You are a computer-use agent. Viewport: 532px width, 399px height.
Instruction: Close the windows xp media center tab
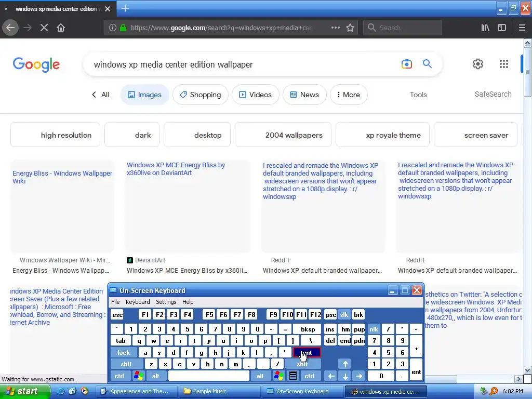tap(108, 9)
